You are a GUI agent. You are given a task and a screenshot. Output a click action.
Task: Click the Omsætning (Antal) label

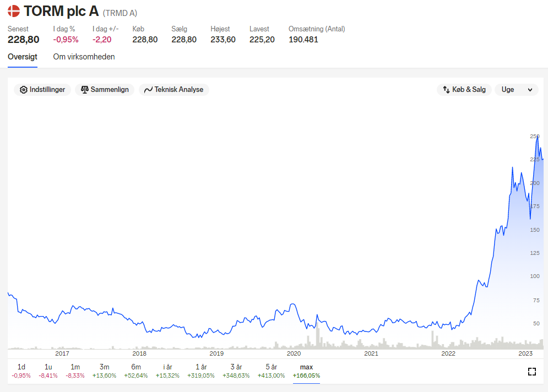coord(317,29)
